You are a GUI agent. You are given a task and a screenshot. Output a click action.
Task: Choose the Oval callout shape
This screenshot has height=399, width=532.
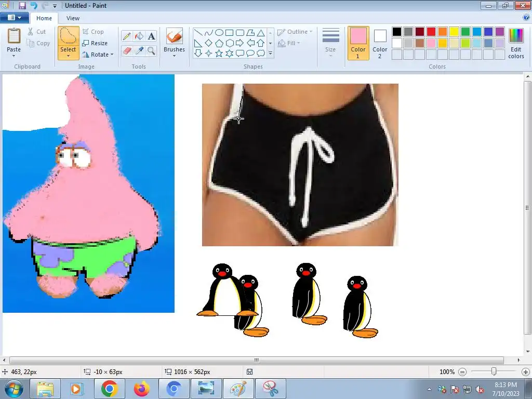(x=250, y=54)
